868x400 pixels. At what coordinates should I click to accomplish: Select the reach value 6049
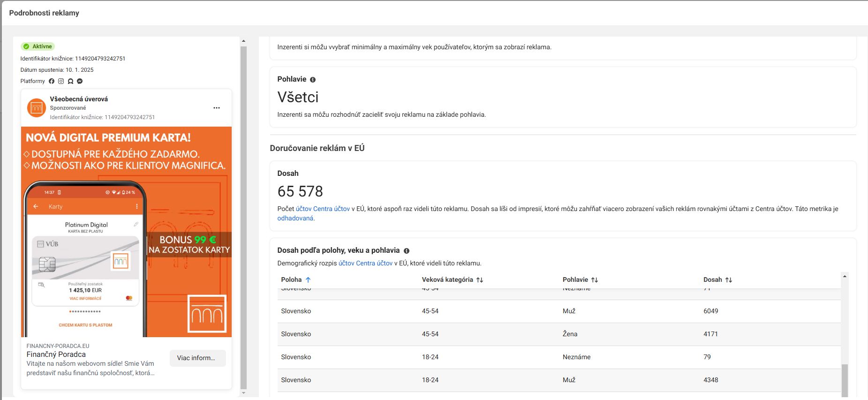point(710,311)
